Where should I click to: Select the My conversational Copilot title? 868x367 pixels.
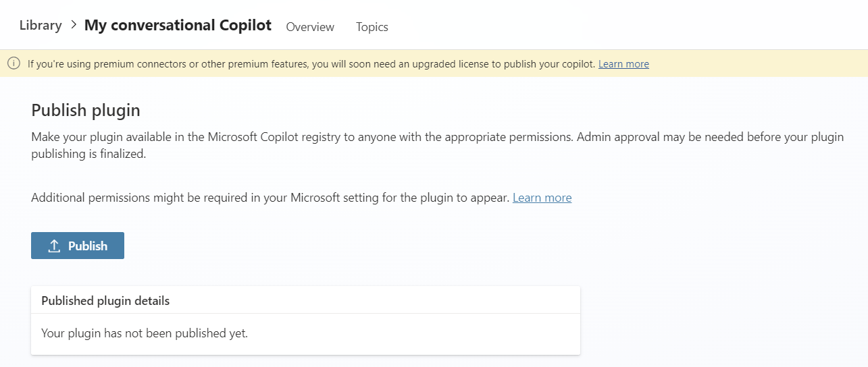178,26
